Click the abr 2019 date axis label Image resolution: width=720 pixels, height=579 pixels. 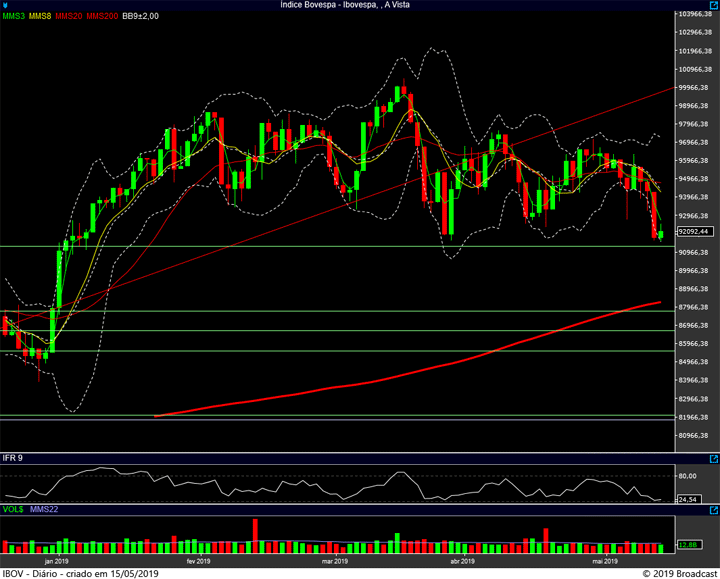click(x=461, y=561)
